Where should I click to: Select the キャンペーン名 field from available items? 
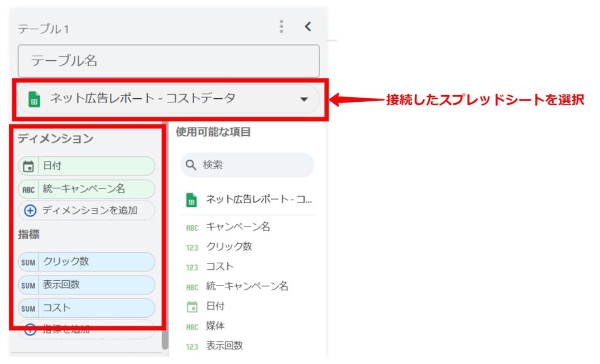pyautogui.click(x=237, y=227)
